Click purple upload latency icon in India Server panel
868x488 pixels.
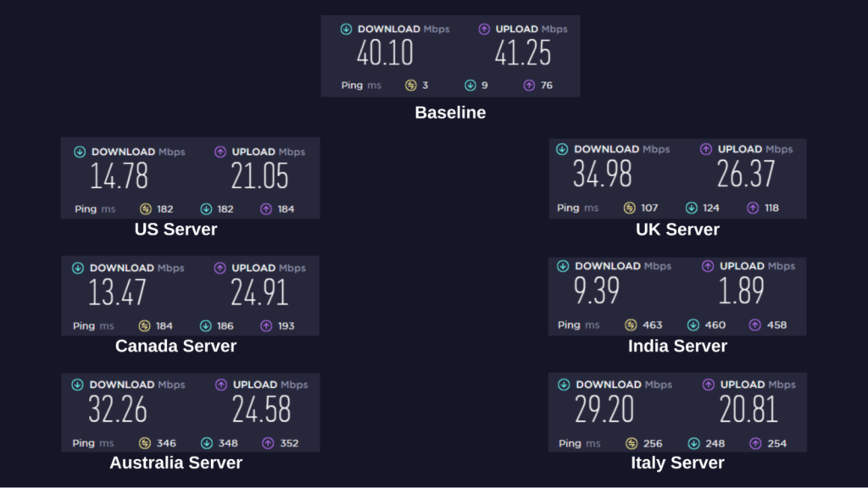point(754,324)
